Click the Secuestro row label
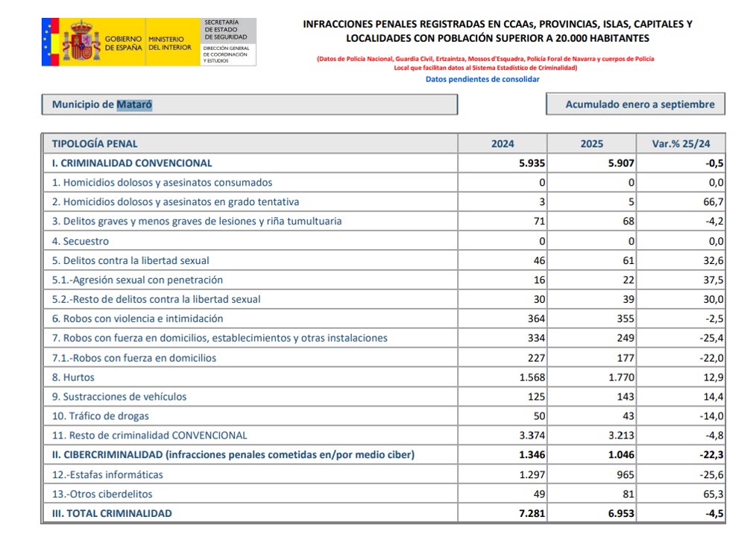The image size is (756, 537). [80, 241]
